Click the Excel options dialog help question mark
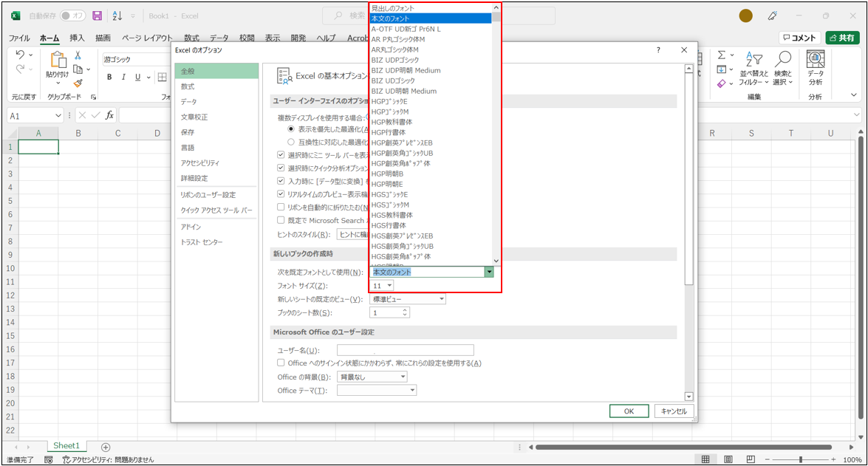 pos(658,49)
